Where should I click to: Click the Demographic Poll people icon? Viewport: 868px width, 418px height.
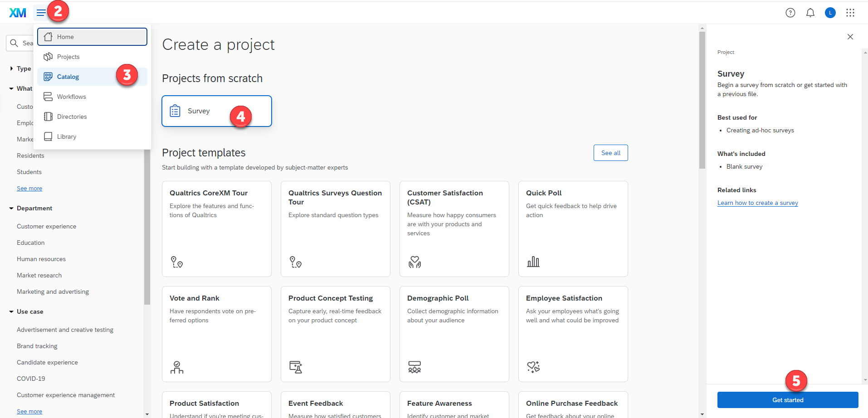[414, 367]
